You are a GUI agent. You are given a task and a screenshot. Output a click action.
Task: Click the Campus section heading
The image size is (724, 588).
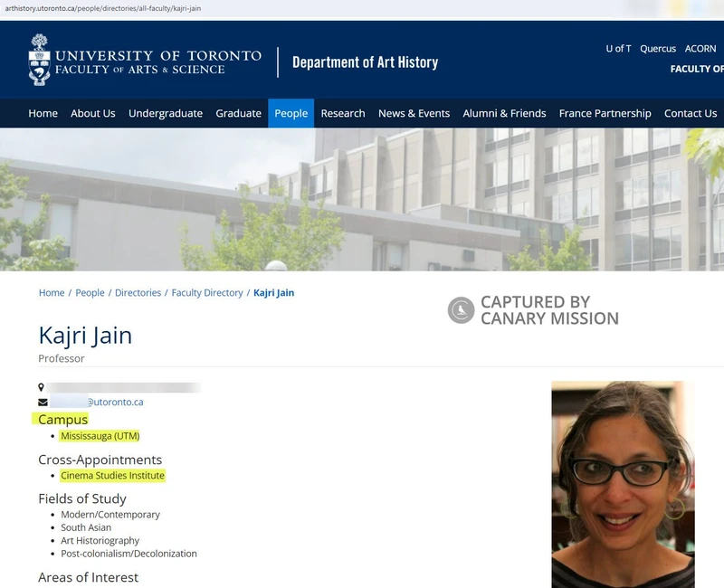(62, 420)
